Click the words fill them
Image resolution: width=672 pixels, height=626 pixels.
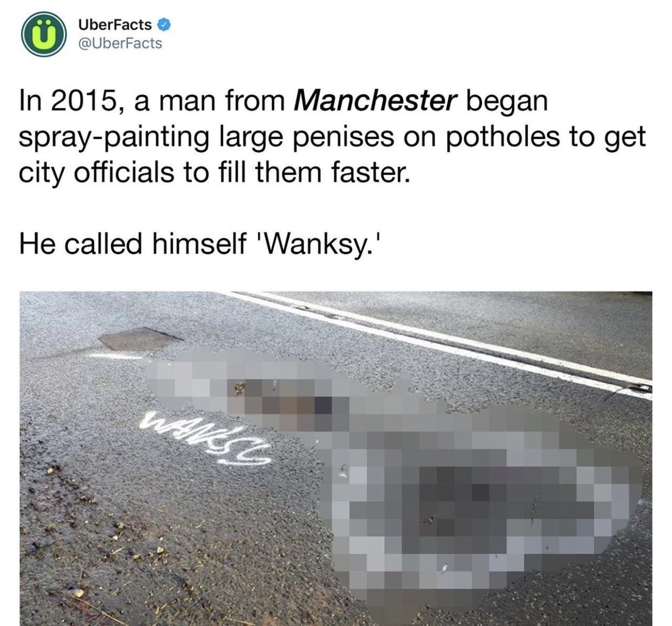click(x=268, y=172)
